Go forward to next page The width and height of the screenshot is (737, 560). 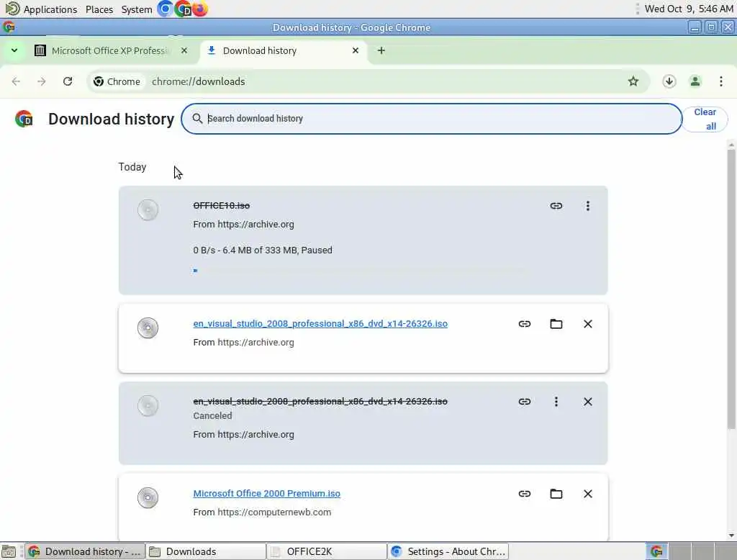[x=42, y=81]
